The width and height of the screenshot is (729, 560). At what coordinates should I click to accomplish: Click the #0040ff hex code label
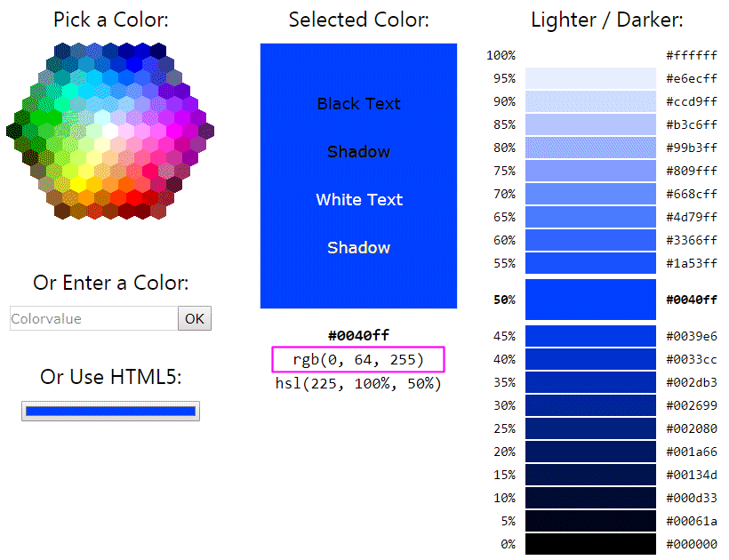pyautogui.click(x=358, y=335)
